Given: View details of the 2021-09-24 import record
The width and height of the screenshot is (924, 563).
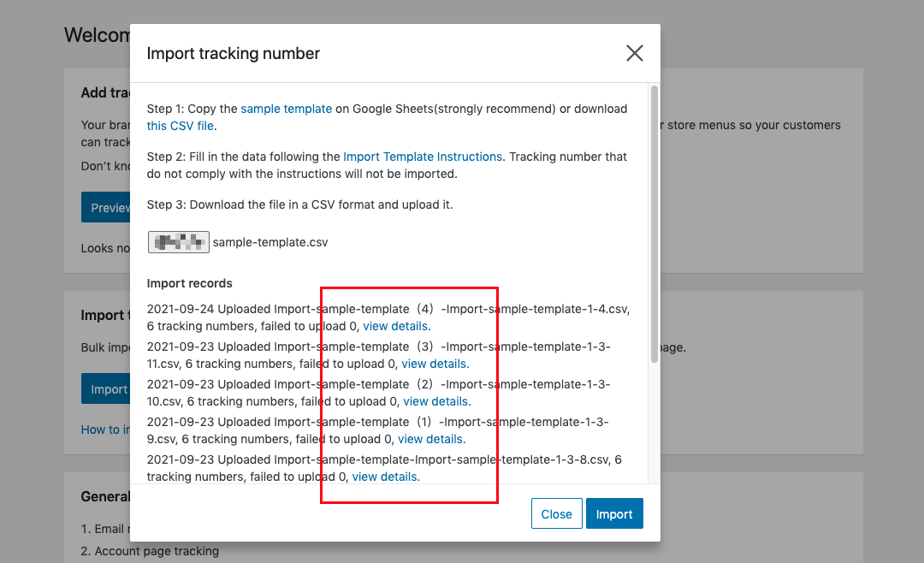Looking at the screenshot, I should [396, 326].
